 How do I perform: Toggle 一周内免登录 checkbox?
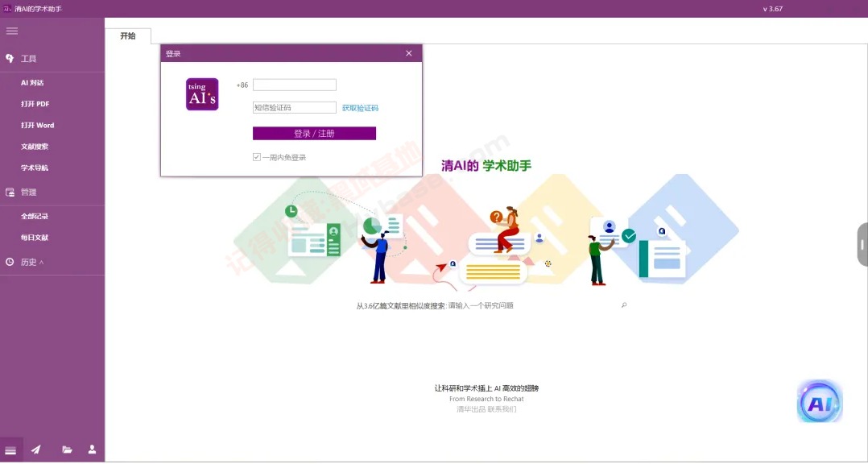coord(257,157)
